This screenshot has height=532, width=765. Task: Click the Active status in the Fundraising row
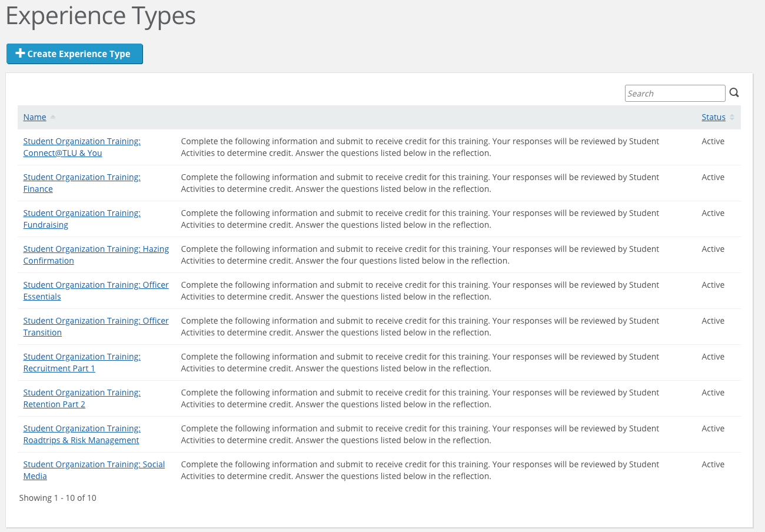coord(713,213)
